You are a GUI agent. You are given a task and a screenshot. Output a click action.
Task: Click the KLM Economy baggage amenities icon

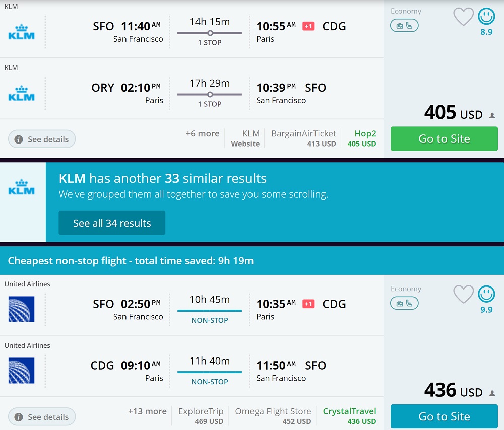[404, 25]
